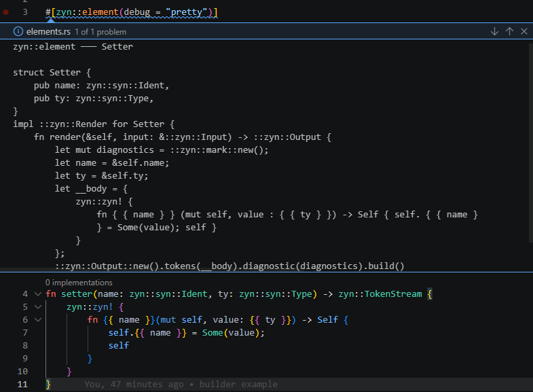533x392 pixels.
Task: Click the peek view vertical scrollbar
Action: click(x=530, y=143)
